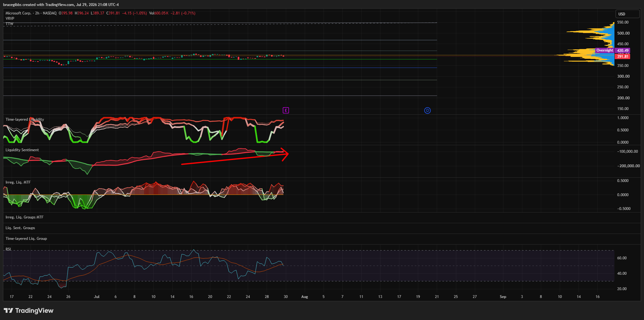Click the red 391.81 last price tag
This screenshot has height=320, width=644.
(x=623, y=57)
